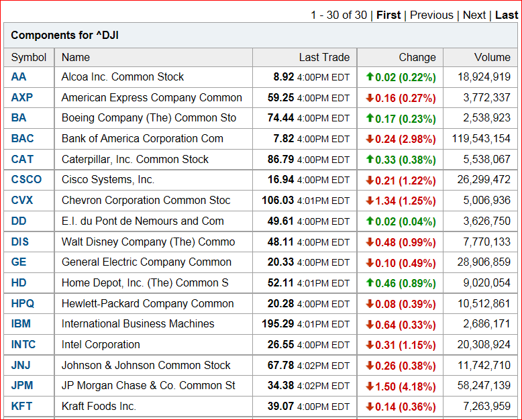This screenshot has height=420, width=522.
Task: Select the name 'International Business Machines'
Action: pyautogui.click(x=138, y=323)
